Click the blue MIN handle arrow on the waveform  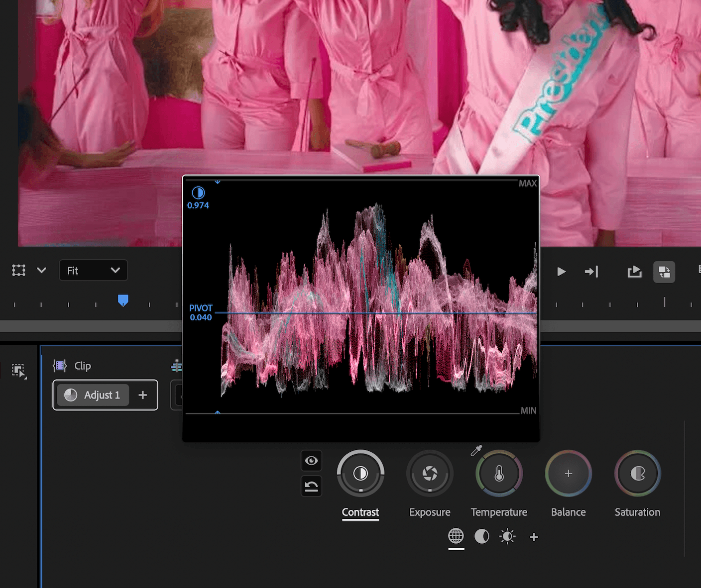coord(218,412)
